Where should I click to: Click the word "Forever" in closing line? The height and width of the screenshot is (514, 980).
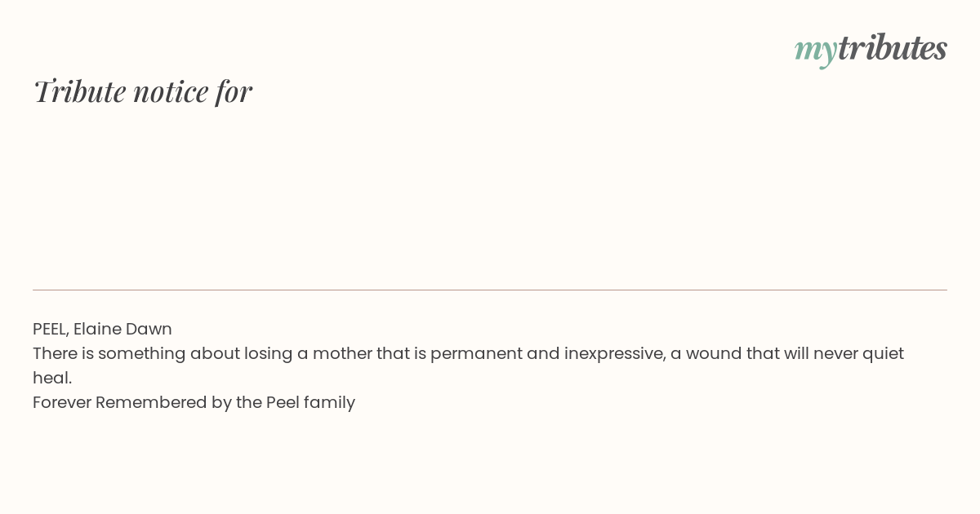62,402
